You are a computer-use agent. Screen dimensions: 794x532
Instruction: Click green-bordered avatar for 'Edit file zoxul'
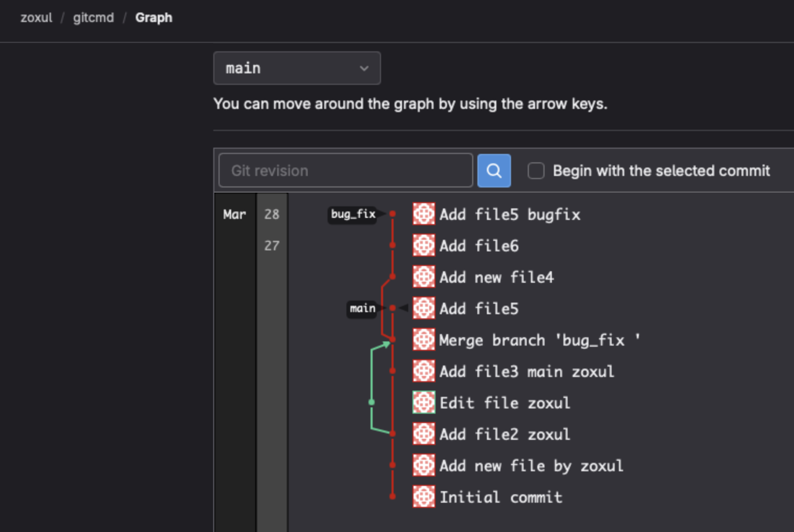tap(423, 402)
